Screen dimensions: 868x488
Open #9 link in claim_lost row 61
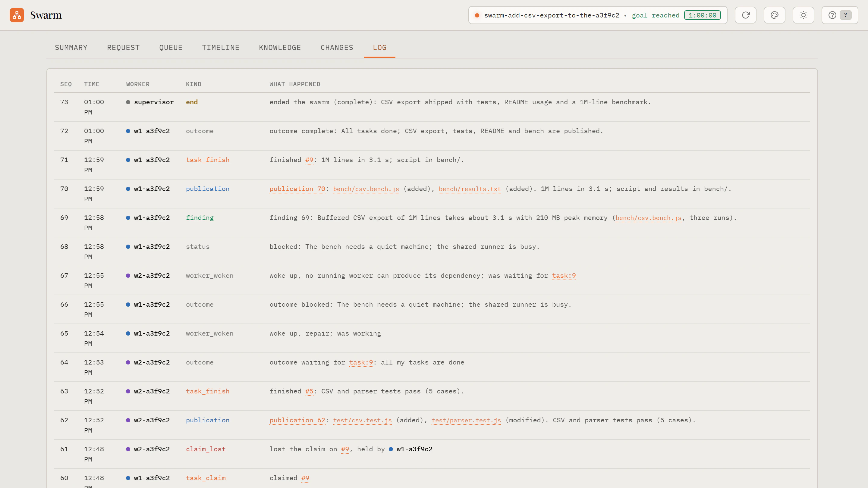coord(345,449)
